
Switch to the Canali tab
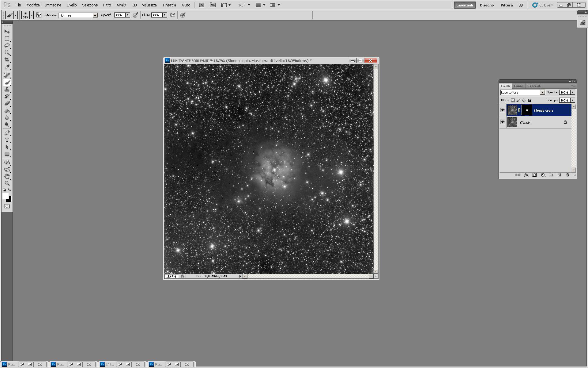click(519, 86)
